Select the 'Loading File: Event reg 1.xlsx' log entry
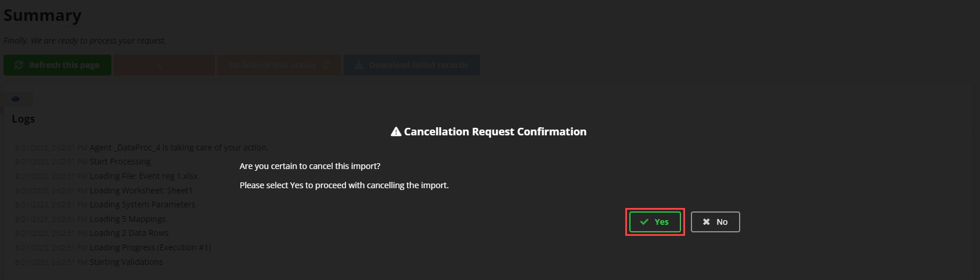The height and width of the screenshot is (280, 980). click(143, 176)
